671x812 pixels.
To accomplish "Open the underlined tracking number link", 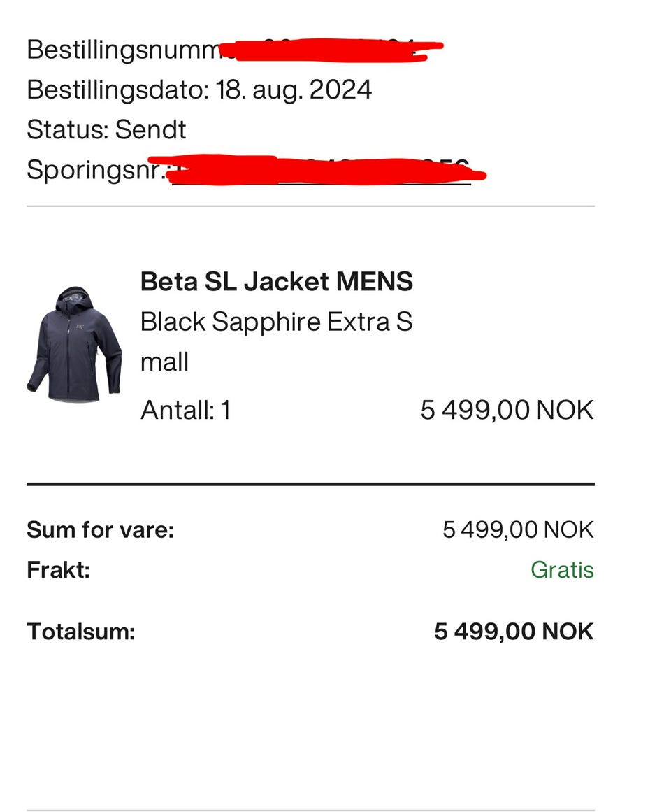I will tap(322, 171).
